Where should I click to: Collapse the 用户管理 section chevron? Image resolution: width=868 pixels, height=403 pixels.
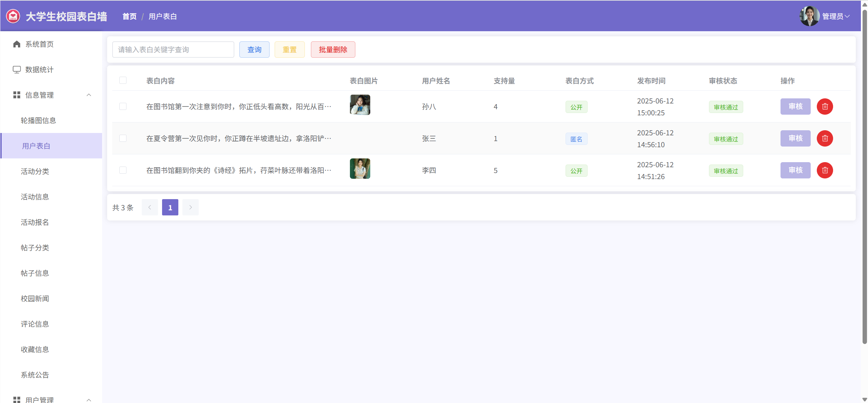click(89, 400)
